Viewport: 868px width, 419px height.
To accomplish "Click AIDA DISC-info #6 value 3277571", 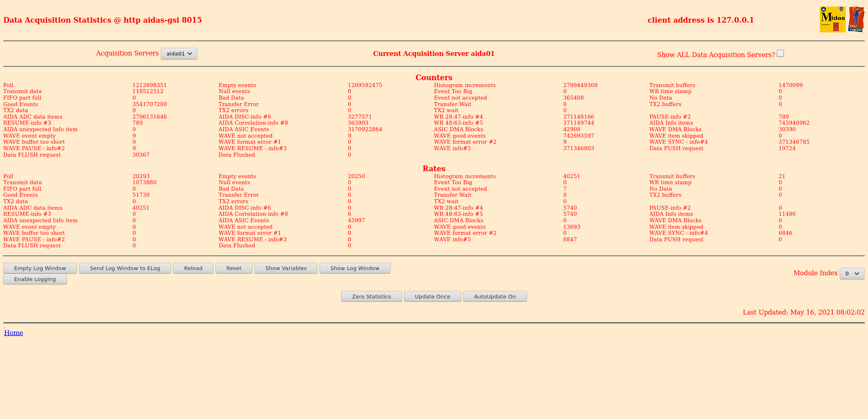I will click(360, 117).
